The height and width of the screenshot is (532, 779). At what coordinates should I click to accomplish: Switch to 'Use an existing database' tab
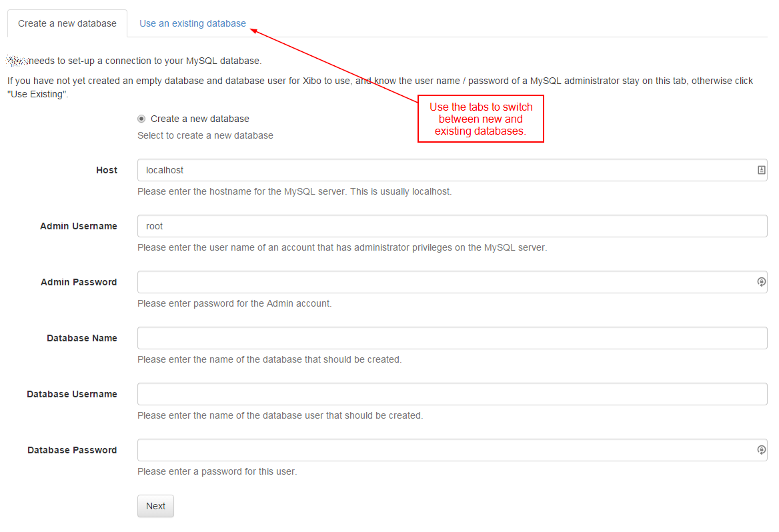(x=192, y=23)
